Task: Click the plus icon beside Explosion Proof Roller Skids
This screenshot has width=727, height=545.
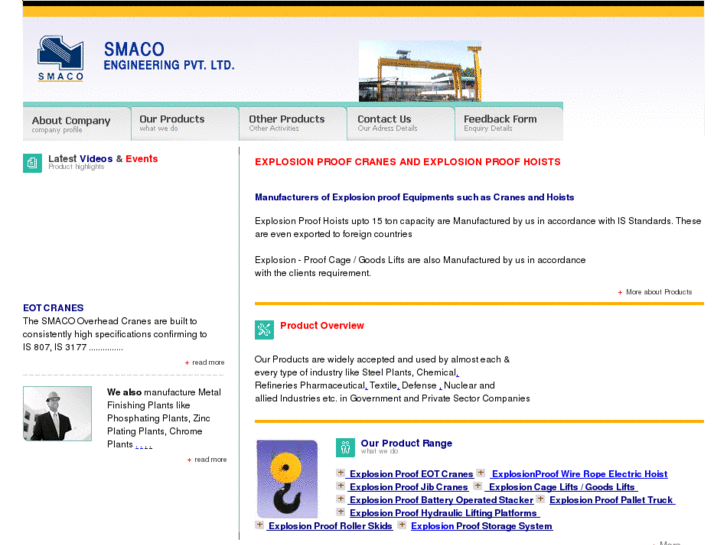Action: pos(260,525)
